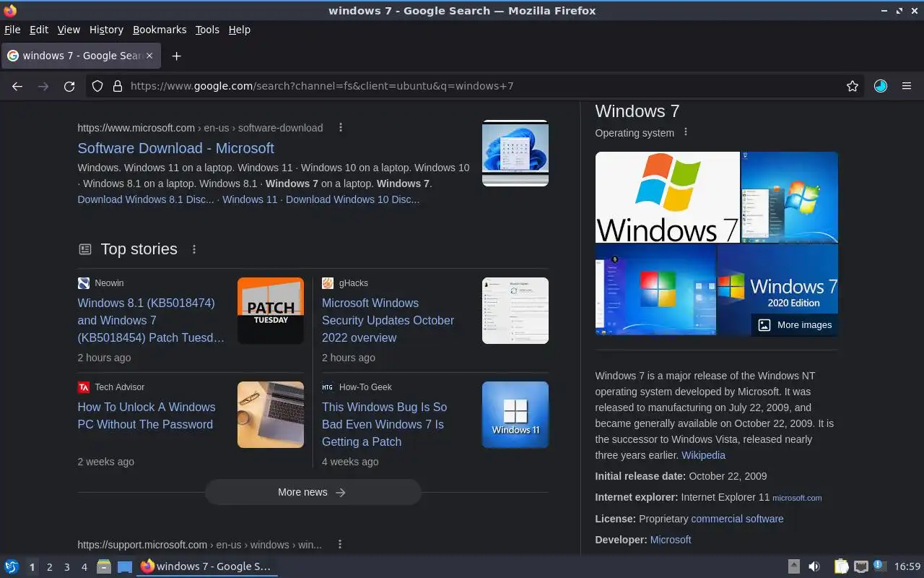924x578 pixels.
Task: Open Download Windows 8.1 Disc sitelink
Action: tap(146, 199)
